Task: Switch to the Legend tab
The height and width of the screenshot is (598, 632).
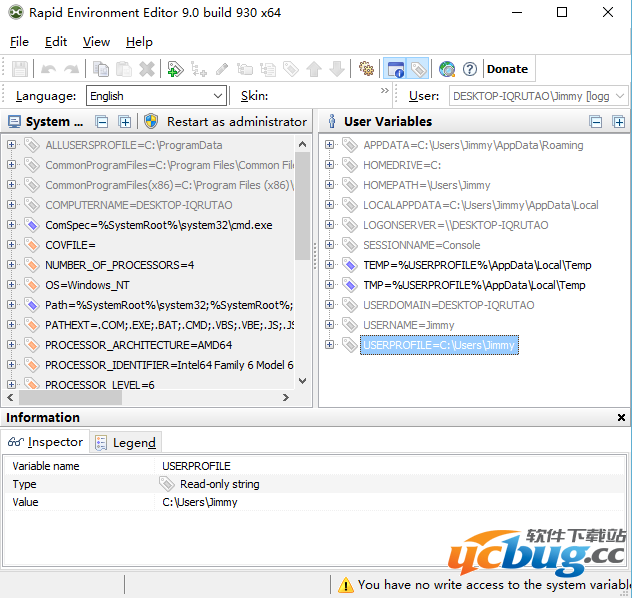Action: [125, 442]
